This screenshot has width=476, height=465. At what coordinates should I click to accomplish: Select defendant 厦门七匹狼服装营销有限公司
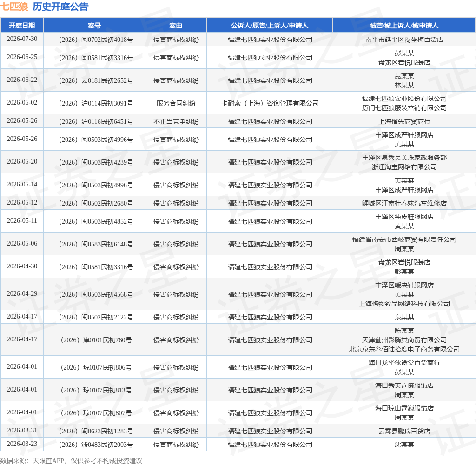tap(404, 108)
